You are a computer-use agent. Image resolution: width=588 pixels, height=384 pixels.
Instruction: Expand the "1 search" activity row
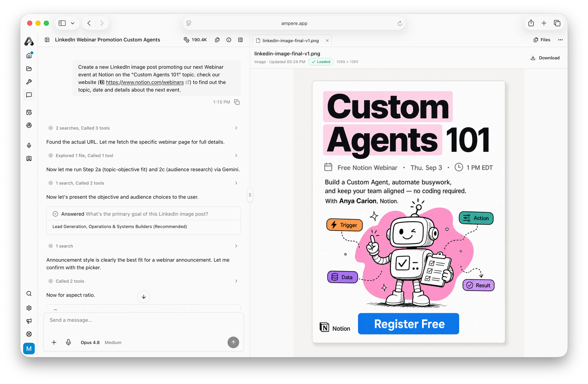pyautogui.click(x=144, y=246)
